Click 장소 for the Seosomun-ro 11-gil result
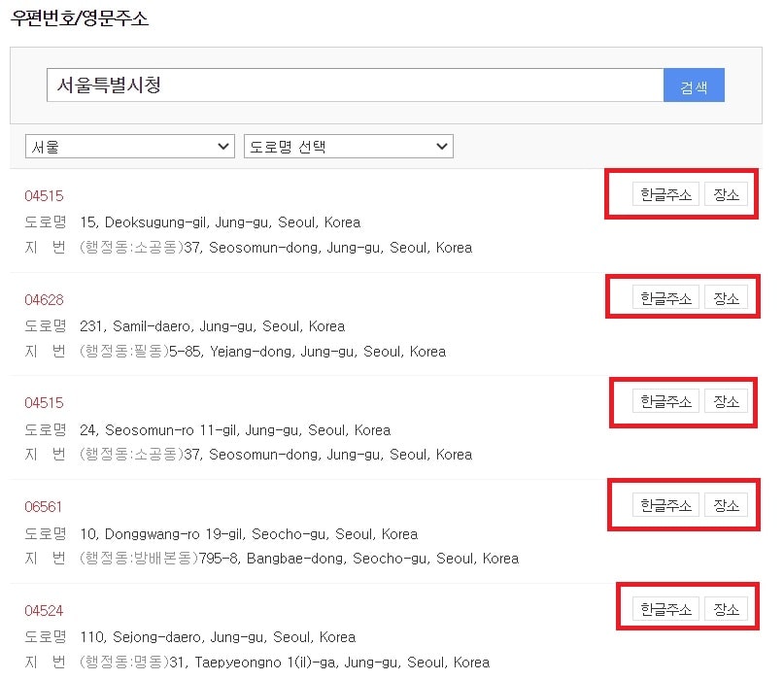This screenshot has height=680, width=784. pos(726,401)
